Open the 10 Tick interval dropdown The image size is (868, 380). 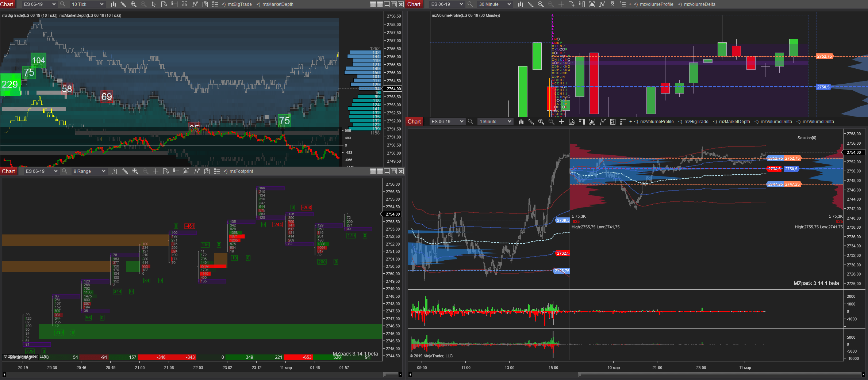pyautogui.click(x=88, y=4)
